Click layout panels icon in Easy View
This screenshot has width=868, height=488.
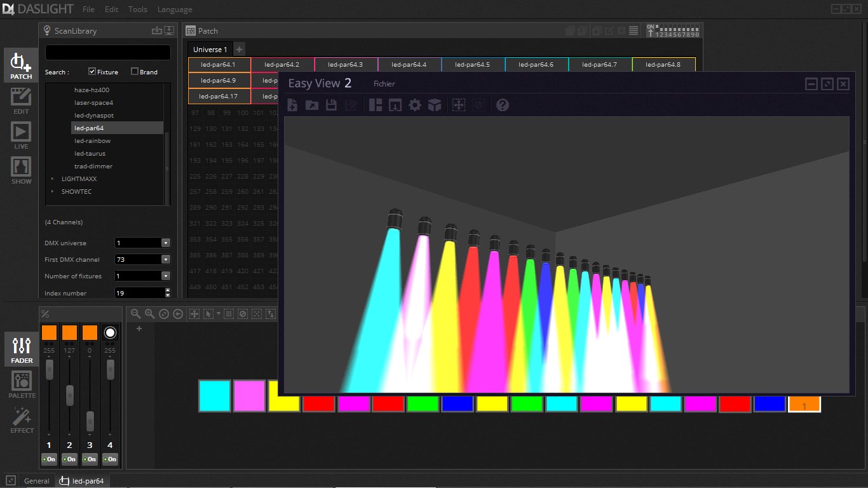pos(376,105)
